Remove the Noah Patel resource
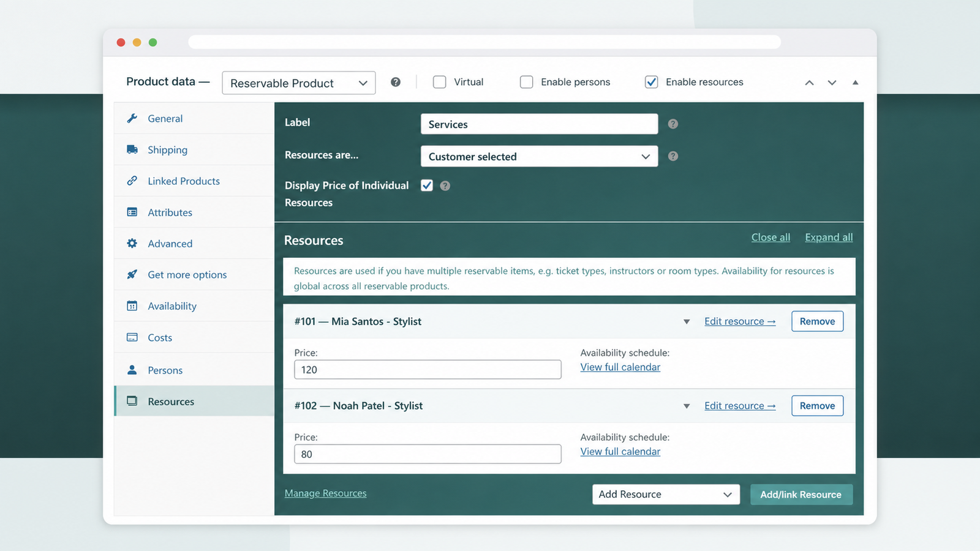Viewport: 980px width, 551px height. pos(817,406)
